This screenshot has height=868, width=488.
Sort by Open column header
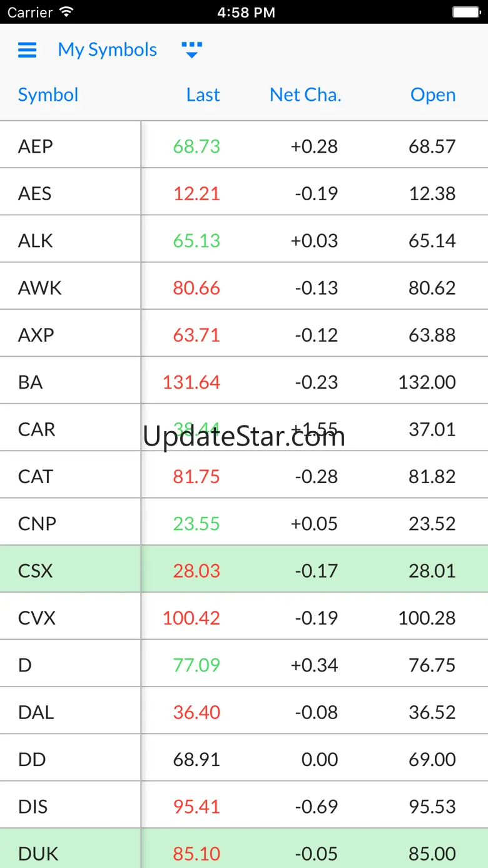pos(433,95)
